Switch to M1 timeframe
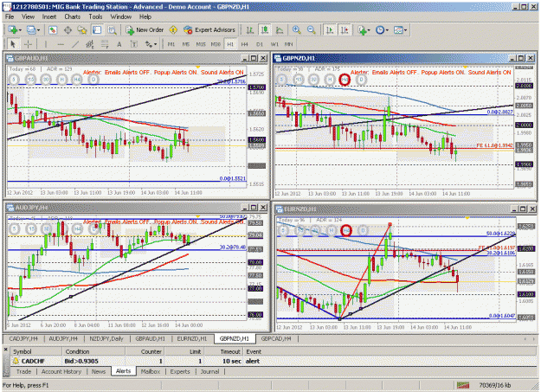The height and width of the screenshot is (392, 541). click(x=171, y=44)
